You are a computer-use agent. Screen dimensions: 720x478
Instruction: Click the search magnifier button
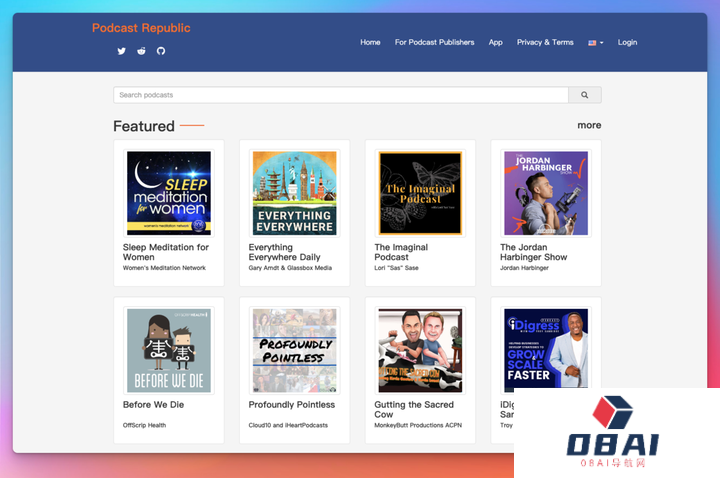(x=585, y=95)
